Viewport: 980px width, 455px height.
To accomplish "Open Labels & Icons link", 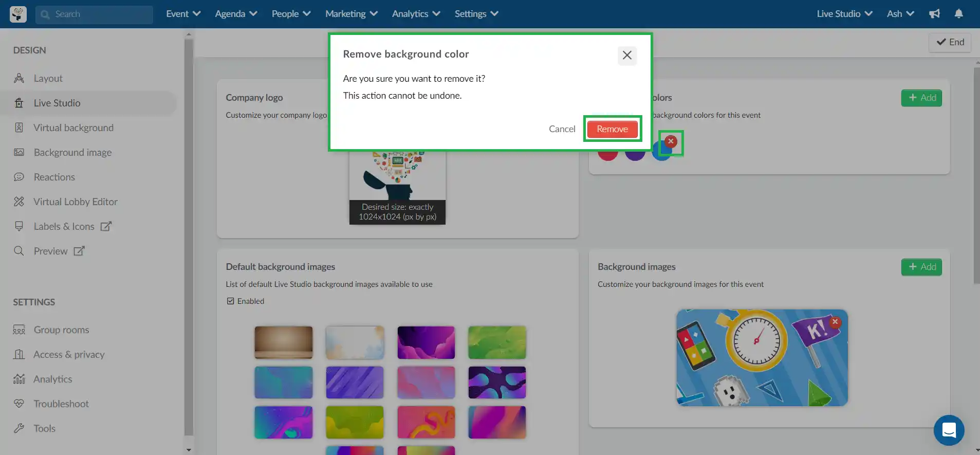I will point(64,226).
